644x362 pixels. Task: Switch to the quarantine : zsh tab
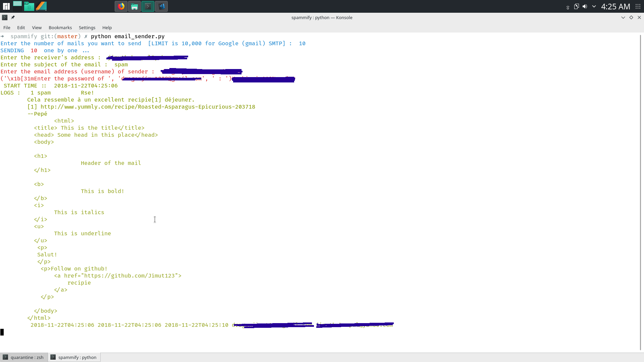[x=23, y=357]
